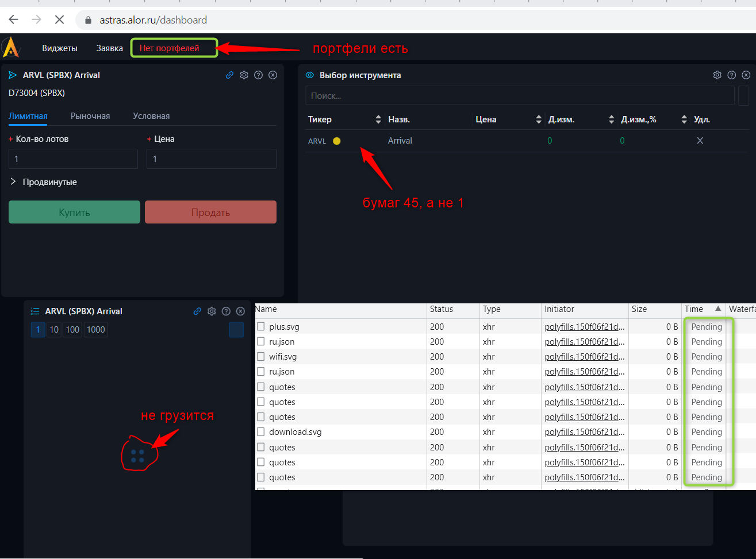This screenshot has height=559, width=756.
Task: Click the astras.alor.ru/dashboard address bar
Action: [x=415, y=20]
